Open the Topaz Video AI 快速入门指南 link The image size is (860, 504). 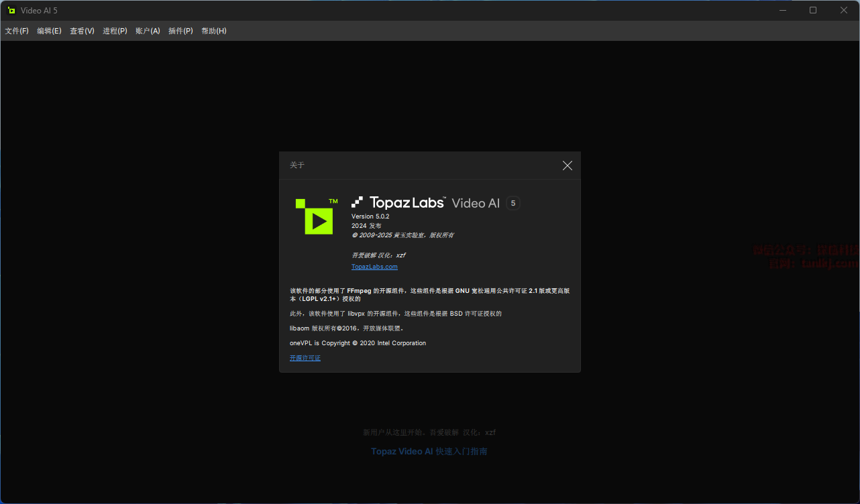[429, 452]
